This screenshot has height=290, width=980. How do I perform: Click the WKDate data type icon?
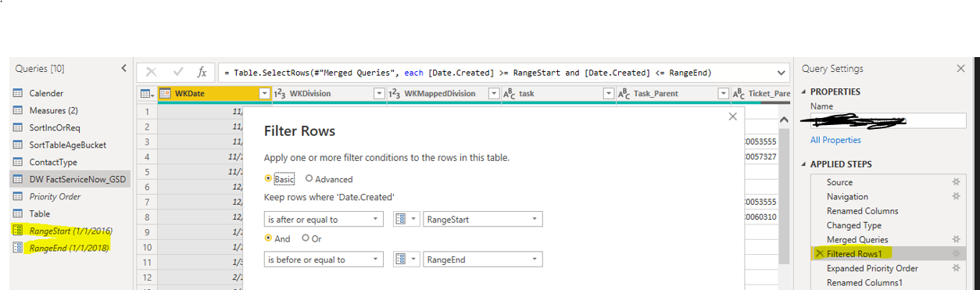click(x=165, y=94)
